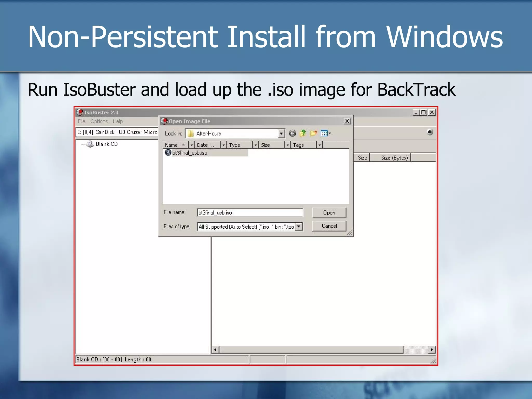Sort by the Name column header

176,145
